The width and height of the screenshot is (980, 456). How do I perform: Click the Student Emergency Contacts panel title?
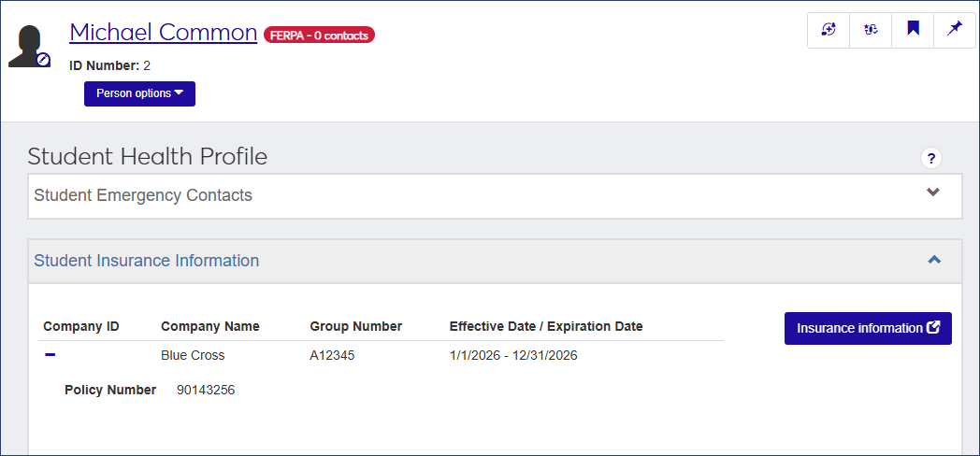click(143, 195)
